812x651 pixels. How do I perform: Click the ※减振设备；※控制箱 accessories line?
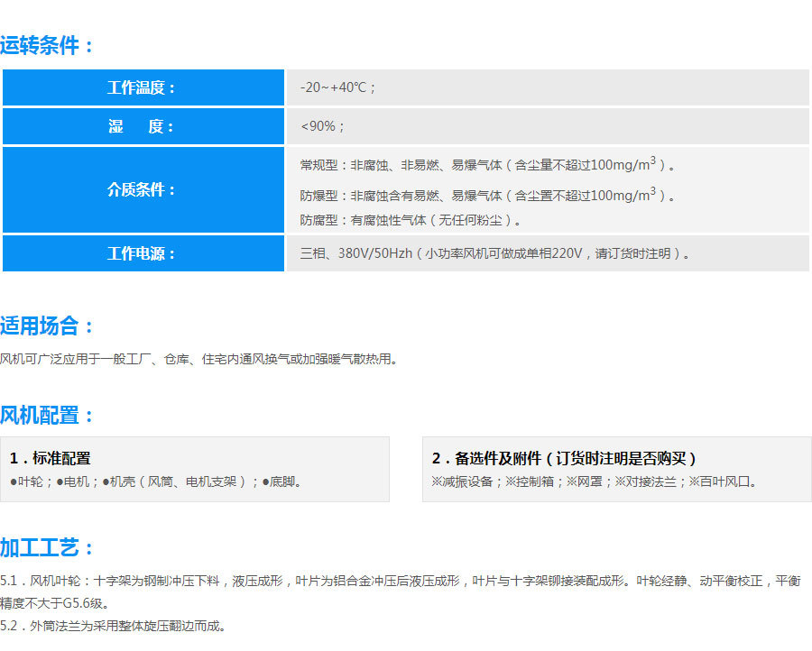(595, 481)
